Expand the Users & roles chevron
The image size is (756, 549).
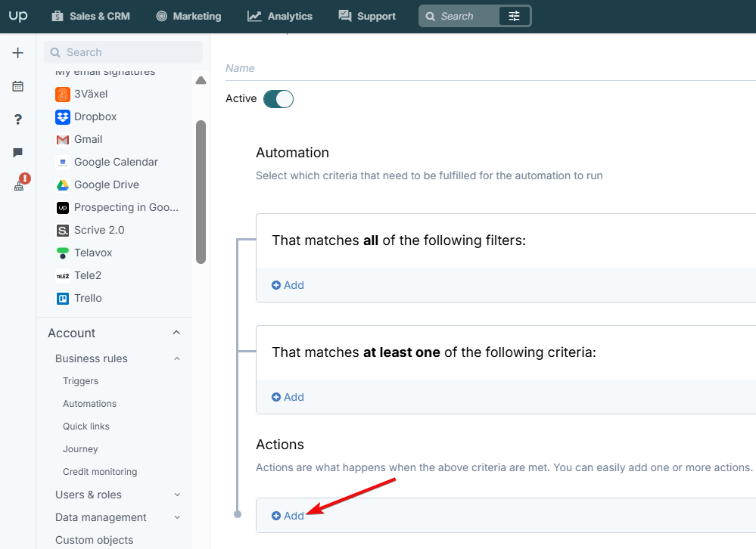point(177,495)
